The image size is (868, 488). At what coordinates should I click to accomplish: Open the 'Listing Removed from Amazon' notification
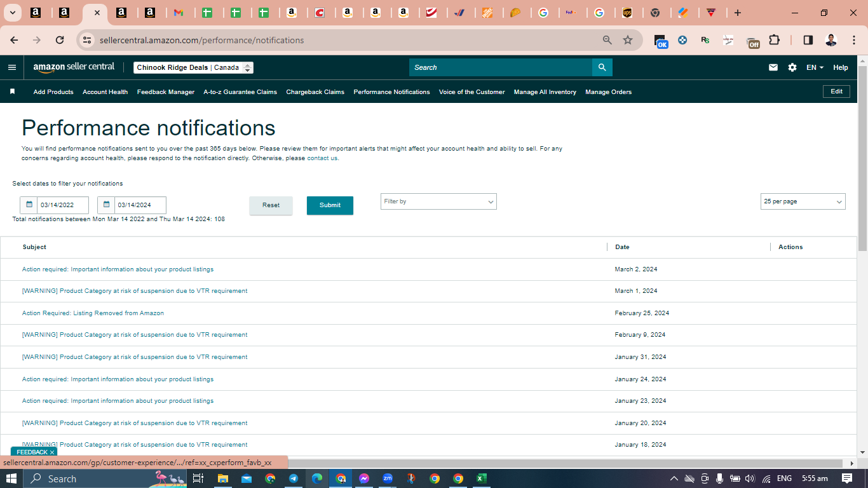click(x=93, y=313)
